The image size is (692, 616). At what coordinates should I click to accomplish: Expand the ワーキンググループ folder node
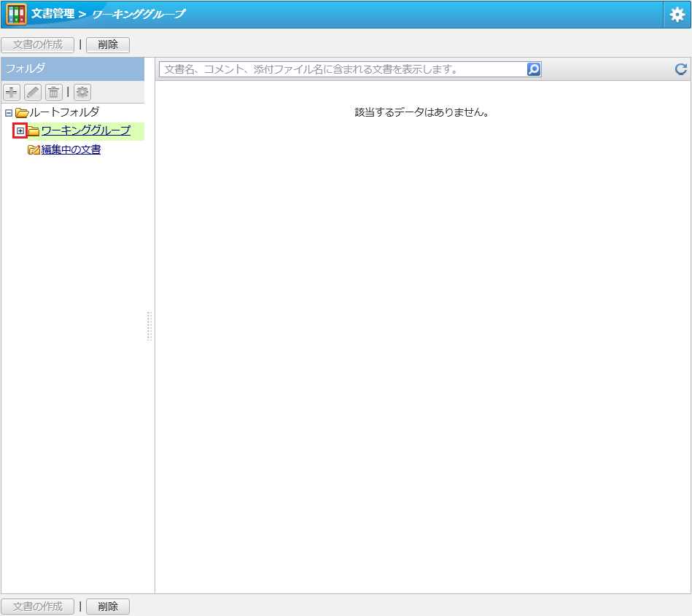coord(20,130)
